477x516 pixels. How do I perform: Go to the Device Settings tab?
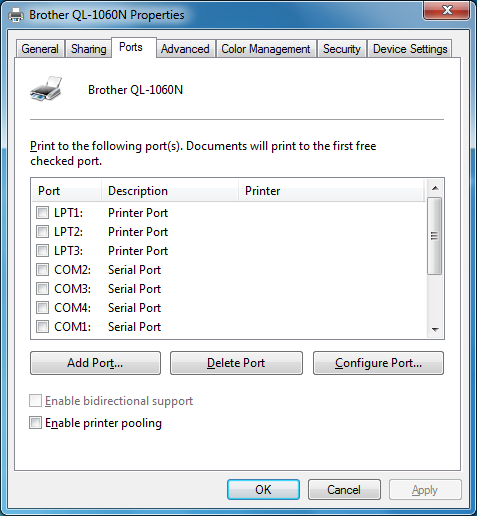tap(410, 49)
